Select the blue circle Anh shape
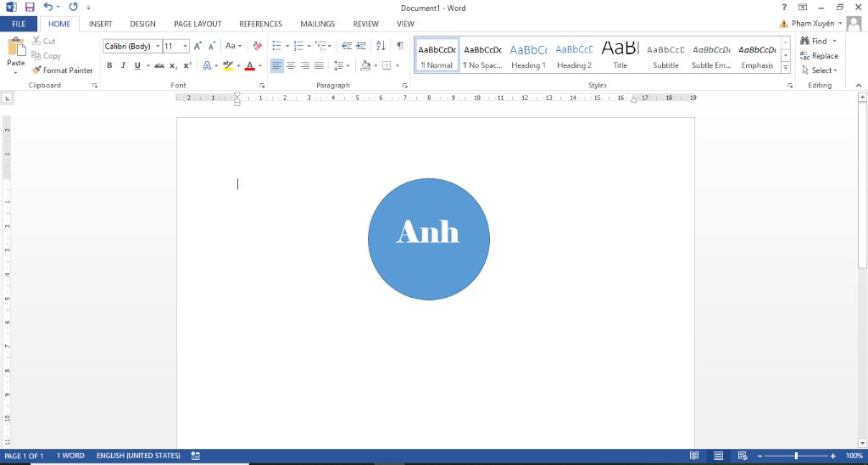Screen dimensions: 868x465 pyautogui.click(x=428, y=239)
